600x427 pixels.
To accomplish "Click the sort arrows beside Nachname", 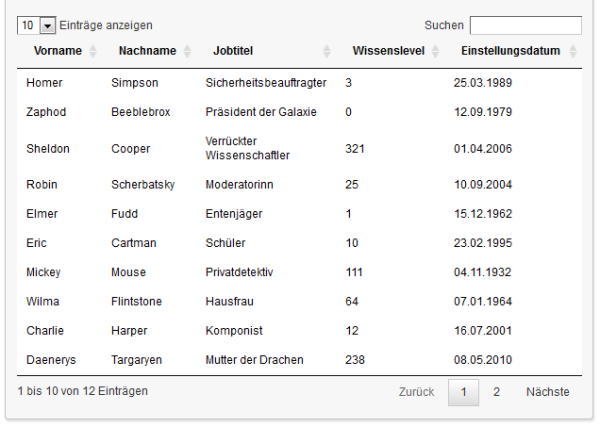I will [x=187, y=51].
